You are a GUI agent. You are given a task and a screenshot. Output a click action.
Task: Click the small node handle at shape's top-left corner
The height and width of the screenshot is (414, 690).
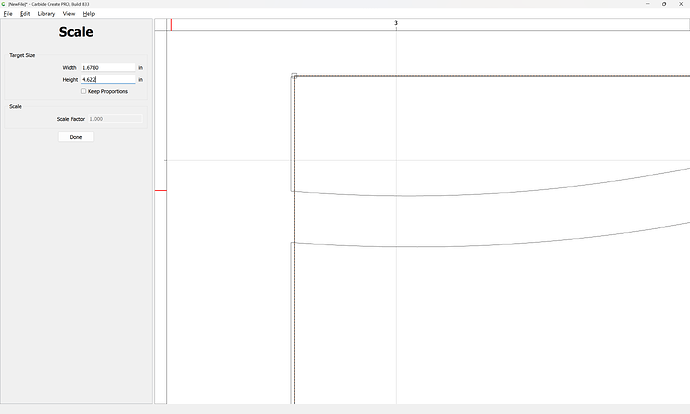(x=294, y=75)
